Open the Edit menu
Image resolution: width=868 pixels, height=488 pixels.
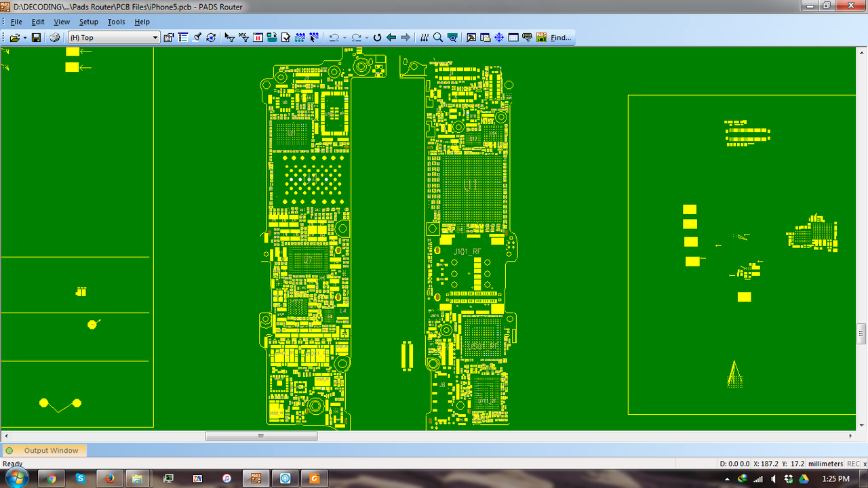[38, 22]
